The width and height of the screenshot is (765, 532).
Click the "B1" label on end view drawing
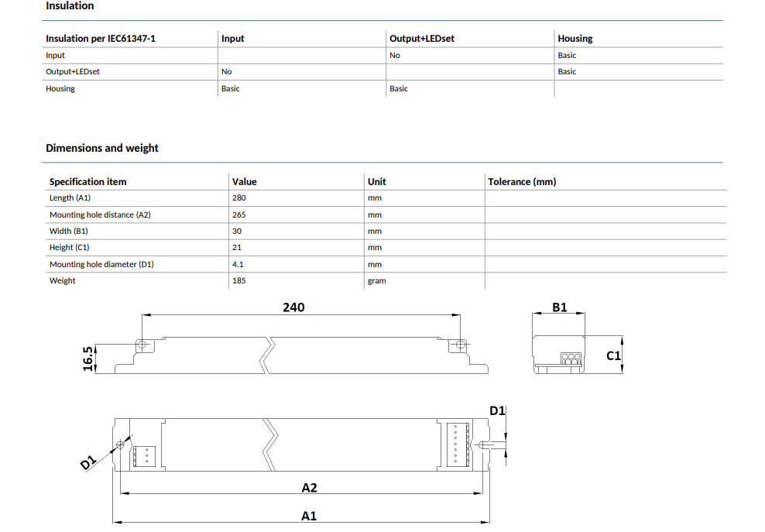coord(560,307)
